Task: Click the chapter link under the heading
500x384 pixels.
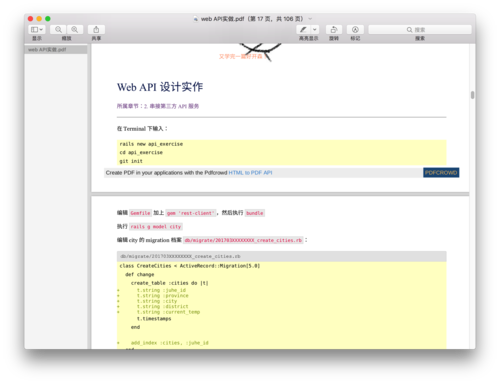Action: [x=158, y=106]
